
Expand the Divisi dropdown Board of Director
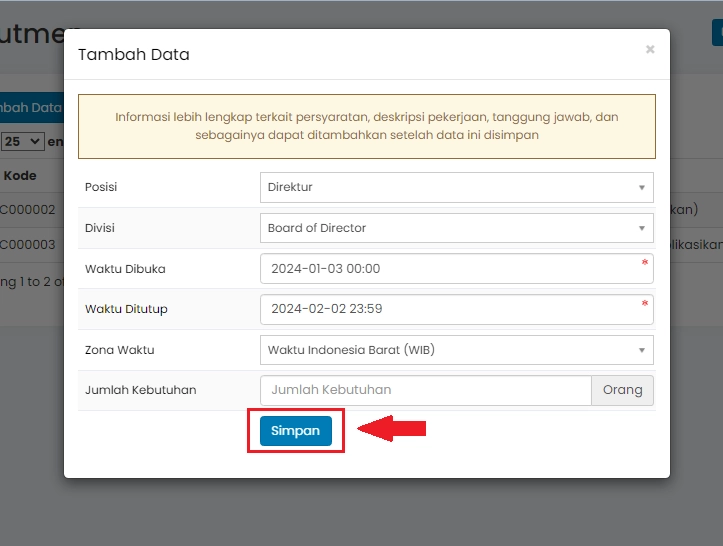tap(456, 228)
